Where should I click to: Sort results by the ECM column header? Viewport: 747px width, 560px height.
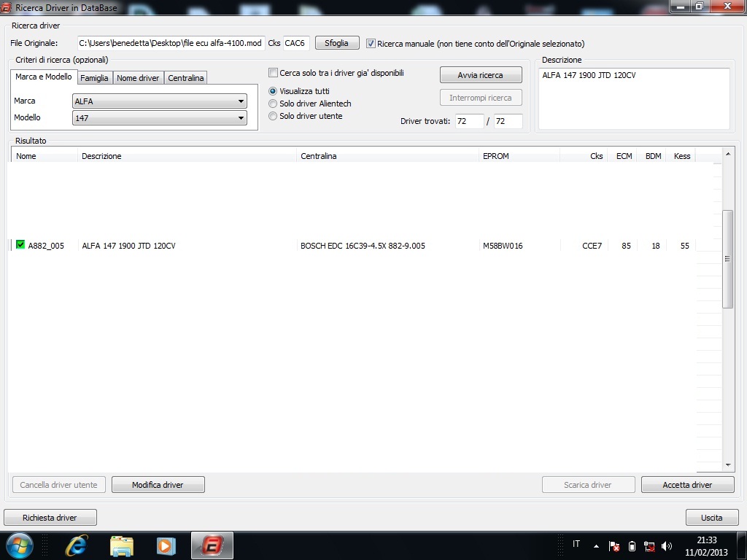(624, 156)
